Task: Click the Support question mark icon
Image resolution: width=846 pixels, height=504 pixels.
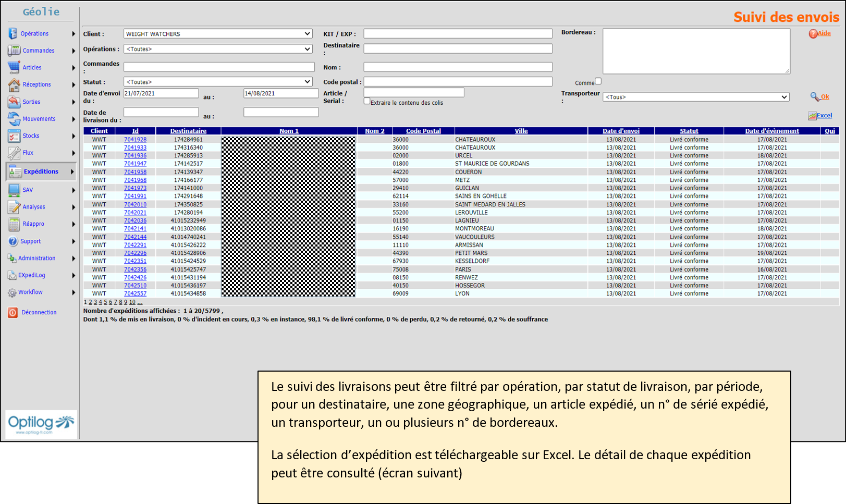Action: pos(13,241)
